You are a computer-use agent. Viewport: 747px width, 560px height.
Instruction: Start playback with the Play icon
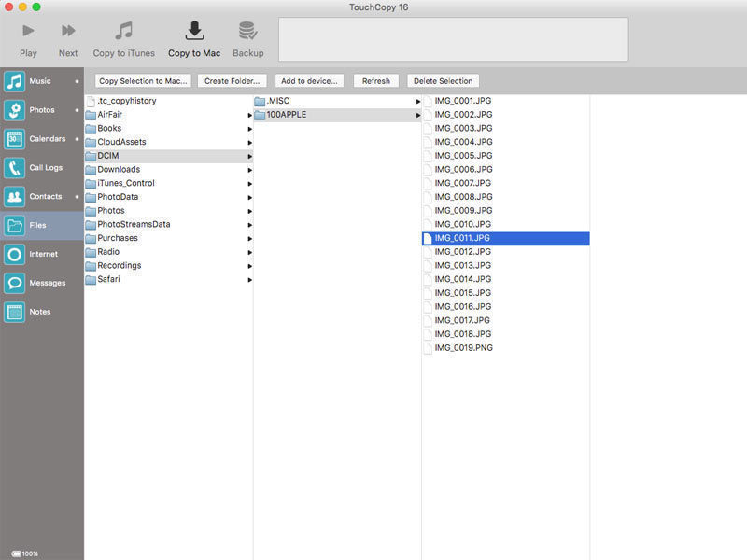coord(28,31)
